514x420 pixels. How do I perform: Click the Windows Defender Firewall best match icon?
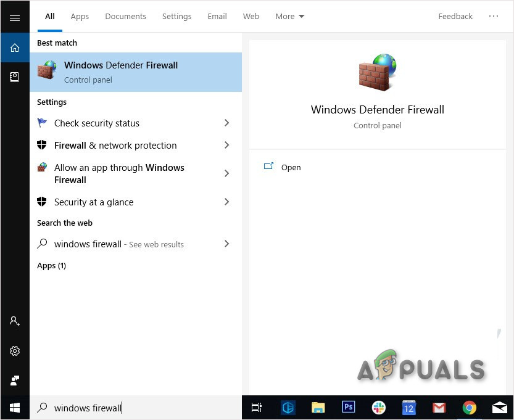[47, 70]
